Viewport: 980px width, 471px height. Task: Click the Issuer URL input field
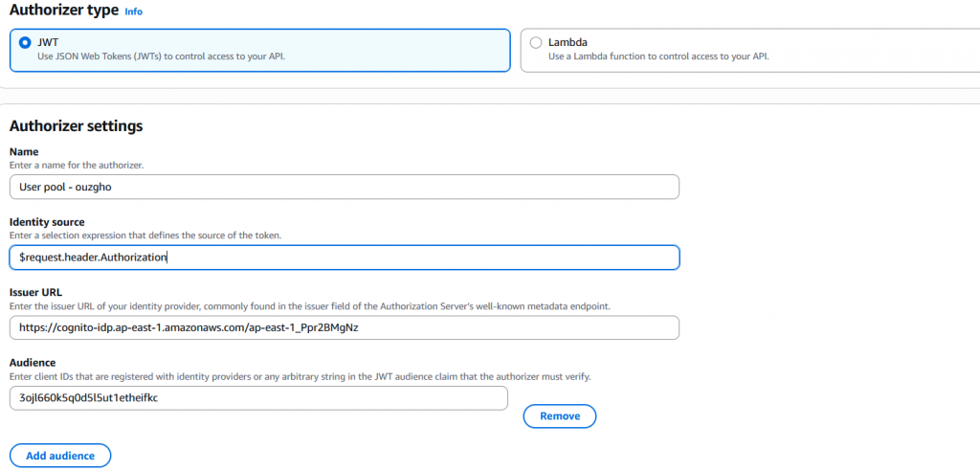(x=344, y=327)
